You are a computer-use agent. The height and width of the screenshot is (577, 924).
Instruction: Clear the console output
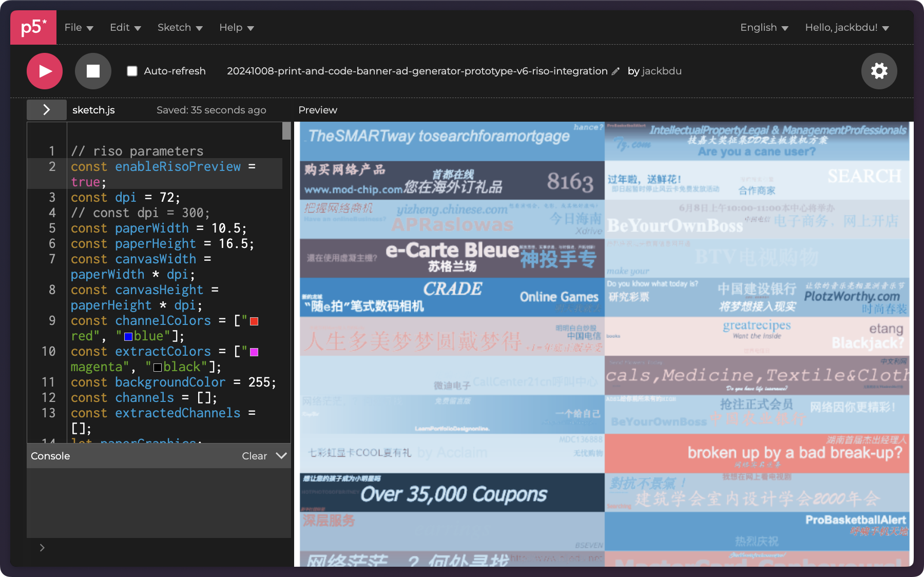click(254, 456)
